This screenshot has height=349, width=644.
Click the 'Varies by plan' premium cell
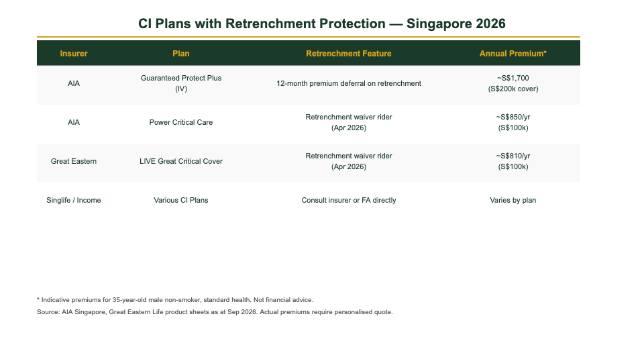point(513,200)
